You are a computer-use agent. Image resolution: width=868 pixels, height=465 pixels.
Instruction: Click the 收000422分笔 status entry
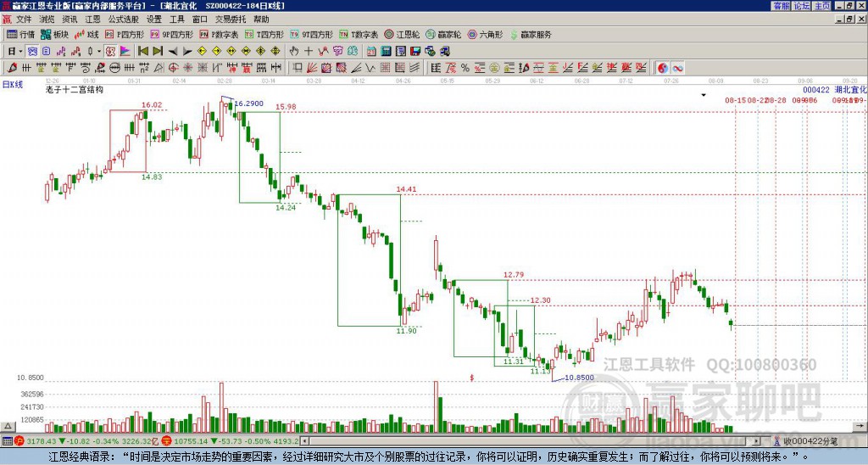click(806, 441)
